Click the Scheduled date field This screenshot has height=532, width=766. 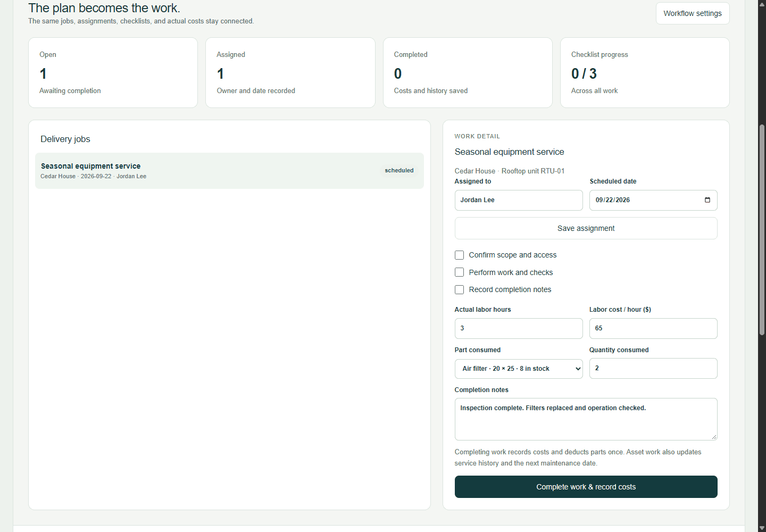pos(653,200)
